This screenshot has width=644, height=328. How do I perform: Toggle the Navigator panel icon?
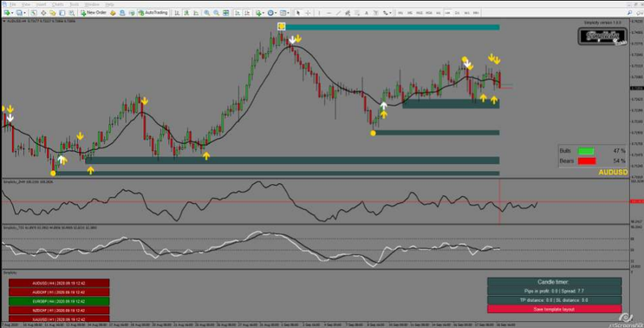53,13
